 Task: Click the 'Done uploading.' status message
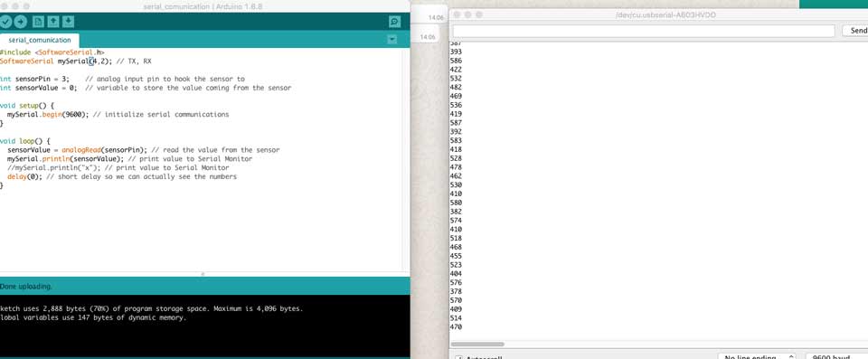pyautogui.click(x=26, y=287)
